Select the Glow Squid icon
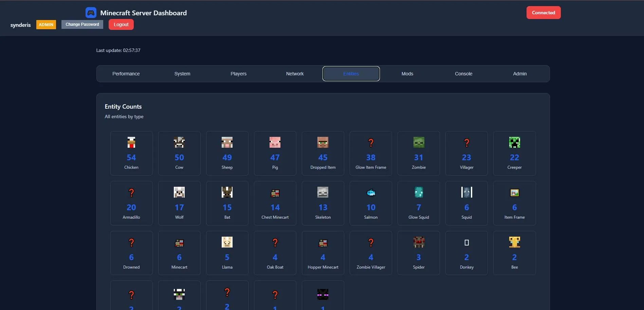Viewport: 644px width, 310px height. pyautogui.click(x=419, y=192)
